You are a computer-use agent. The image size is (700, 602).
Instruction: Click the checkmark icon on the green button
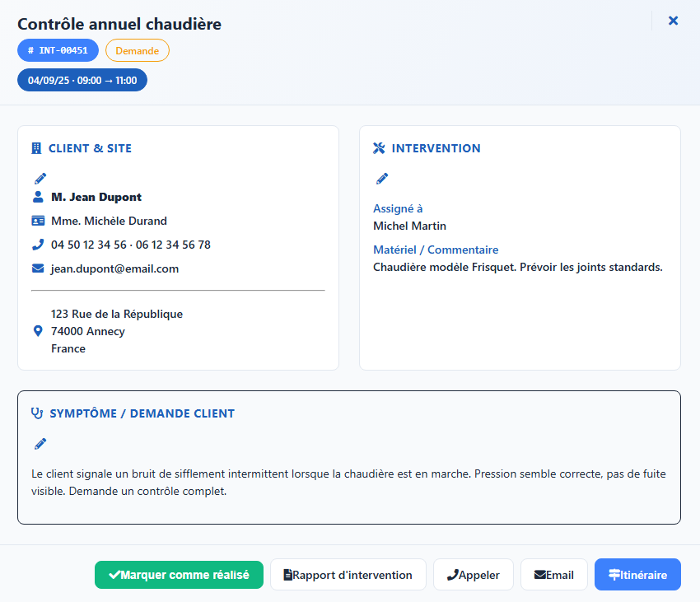(x=117, y=574)
